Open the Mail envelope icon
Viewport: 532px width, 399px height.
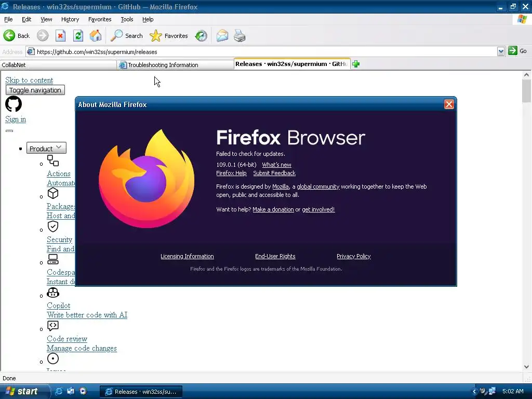(x=222, y=36)
